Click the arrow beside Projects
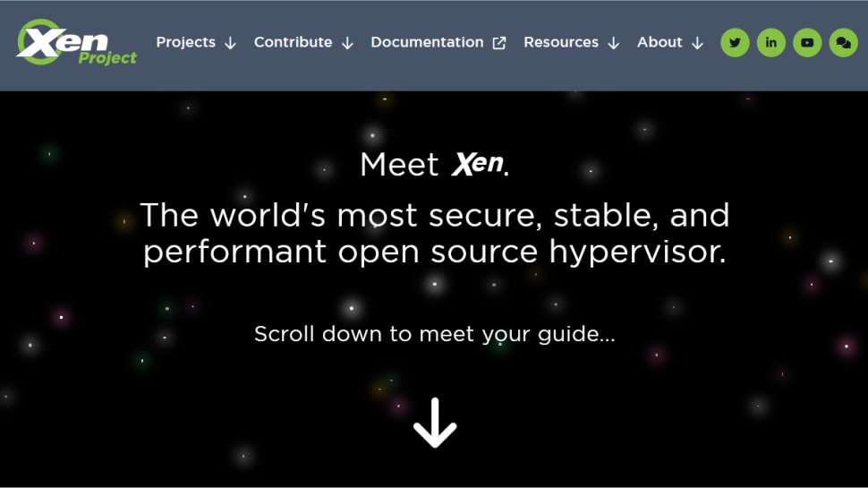The width and height of the screenshot is (868, 488). pos(230,43)
